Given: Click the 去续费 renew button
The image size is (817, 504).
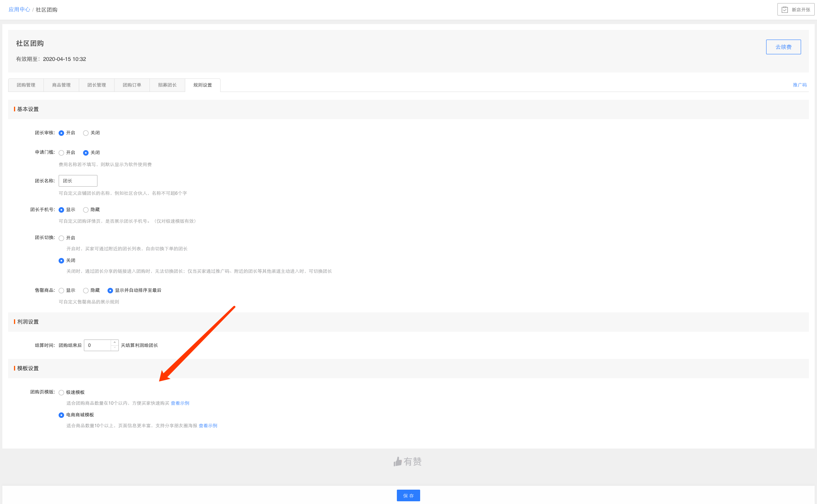Looking at the screenshot, I should coord(783,47).
